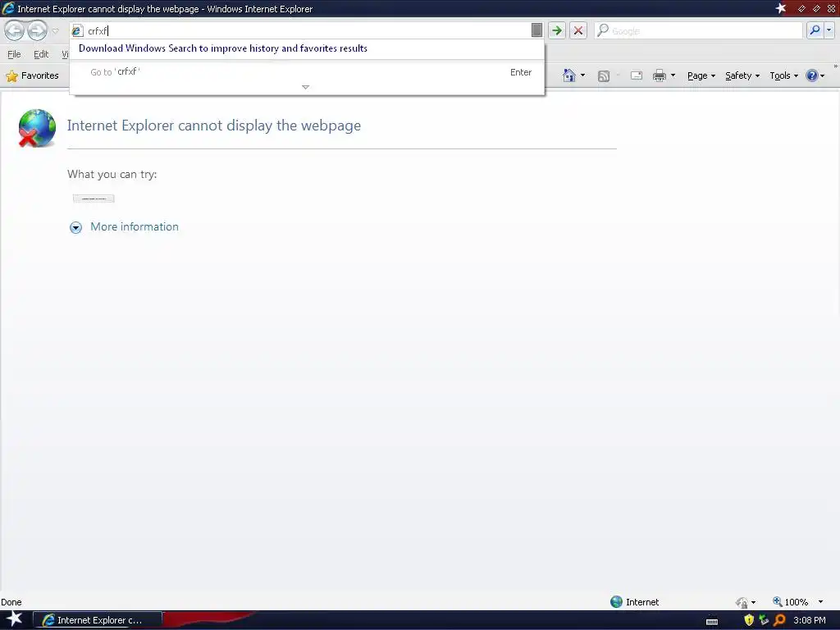Click the 100% zoom level button
This screenshot has width=840, height=630.
790,602
